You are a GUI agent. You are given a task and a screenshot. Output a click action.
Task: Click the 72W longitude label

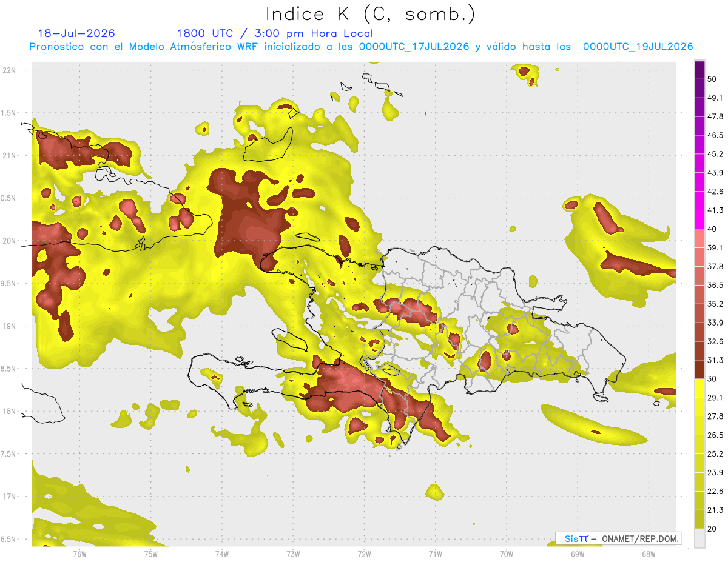point(364,554)
